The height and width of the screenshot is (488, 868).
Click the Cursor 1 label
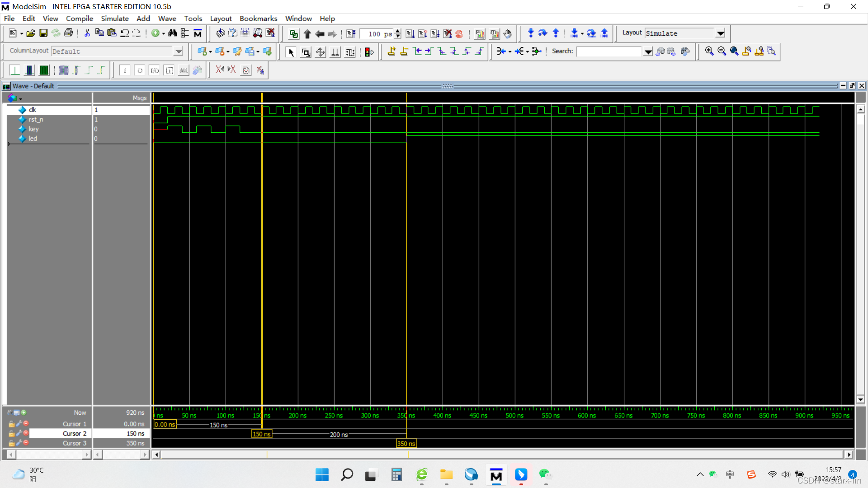pos(75,424)
